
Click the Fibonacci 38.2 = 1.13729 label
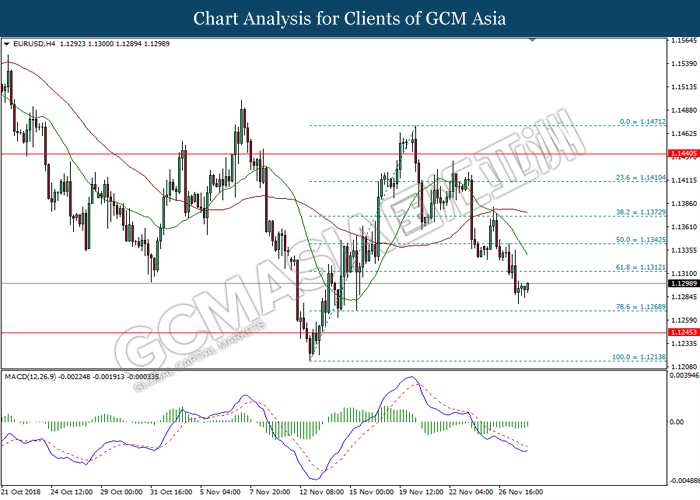tap(641, 212)
